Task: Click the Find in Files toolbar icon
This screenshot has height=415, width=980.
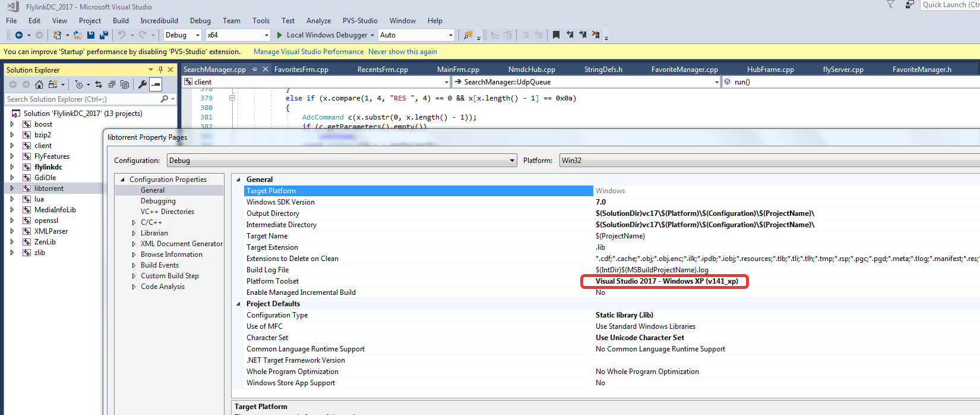Action: click(x=468, y=35)
